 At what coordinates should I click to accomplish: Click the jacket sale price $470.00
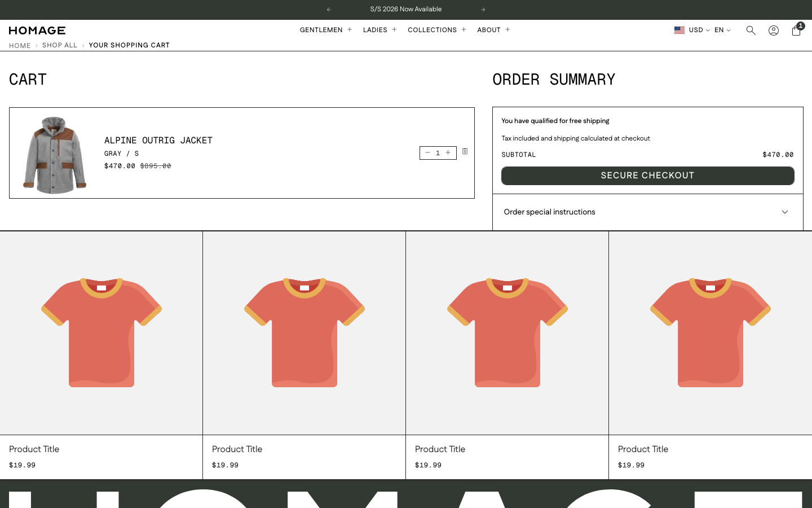coord(120,166)
